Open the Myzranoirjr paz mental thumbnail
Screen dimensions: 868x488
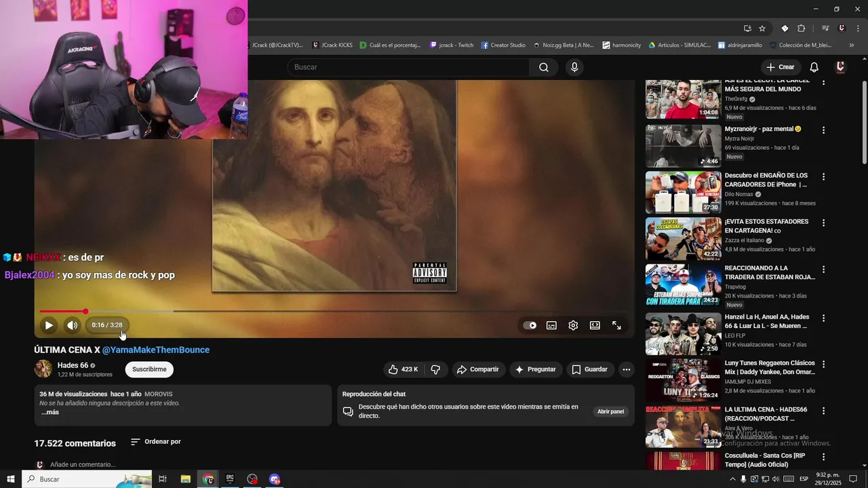(x=683, y=146)
